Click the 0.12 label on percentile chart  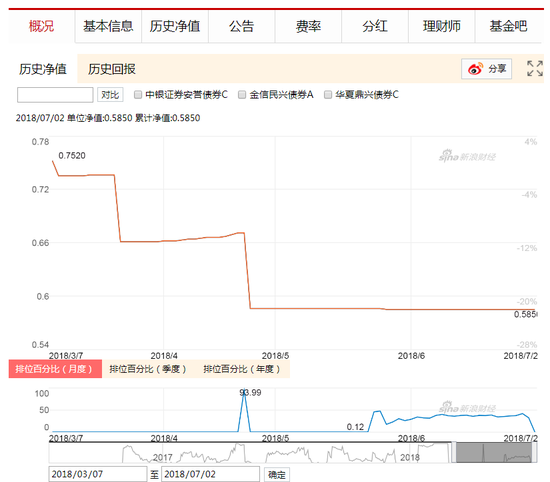(x=355, y=427)
